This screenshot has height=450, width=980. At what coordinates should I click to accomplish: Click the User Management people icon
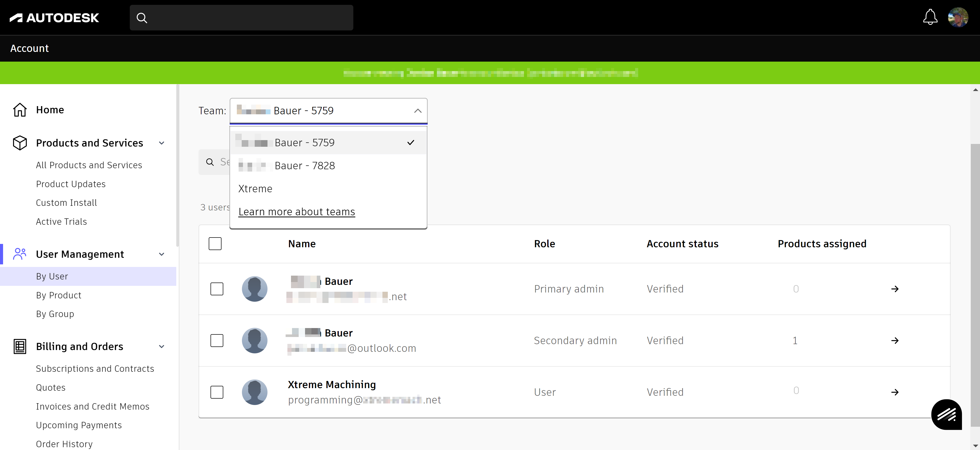click(x=20, y=254)
